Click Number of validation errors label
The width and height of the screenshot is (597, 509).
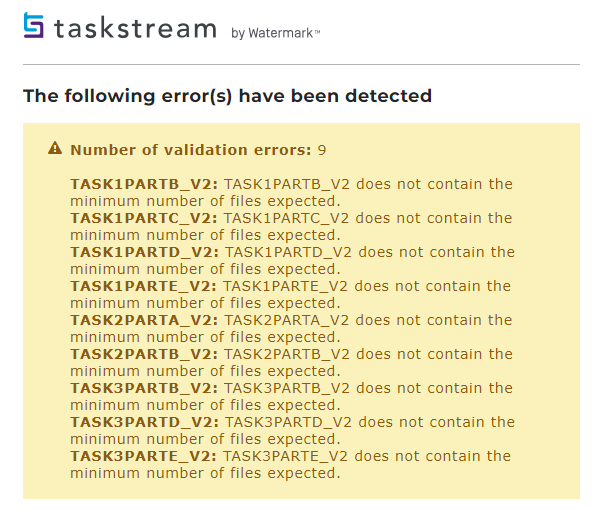click(191, 150)
